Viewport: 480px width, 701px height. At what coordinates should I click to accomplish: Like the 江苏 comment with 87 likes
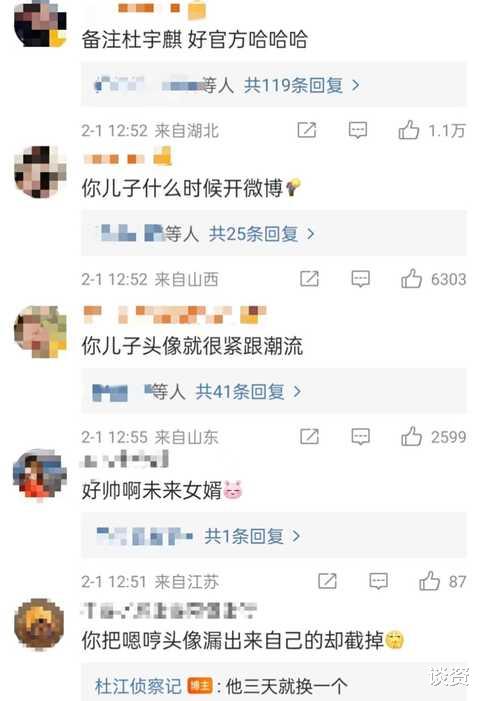click(429, 581)
